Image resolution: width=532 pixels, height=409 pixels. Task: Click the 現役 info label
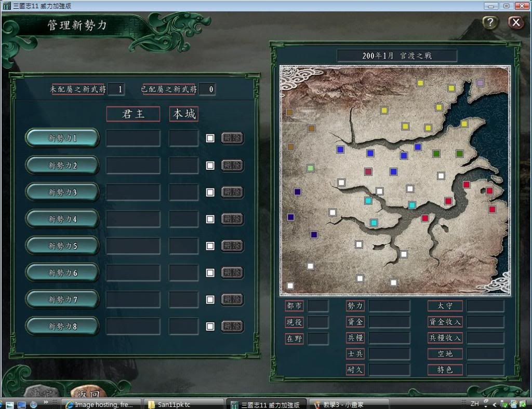pos(294,322)
